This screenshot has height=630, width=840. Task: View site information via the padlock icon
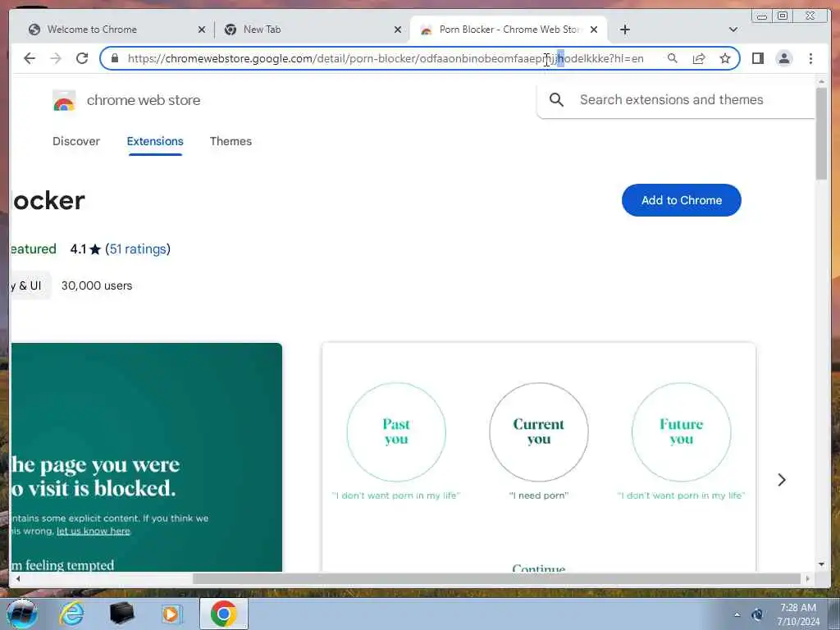114,58
